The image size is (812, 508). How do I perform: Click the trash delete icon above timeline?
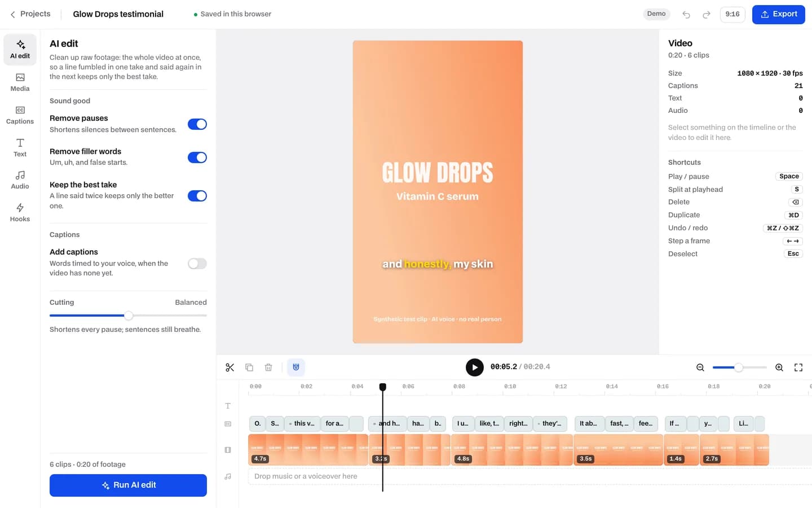[268, 367]
